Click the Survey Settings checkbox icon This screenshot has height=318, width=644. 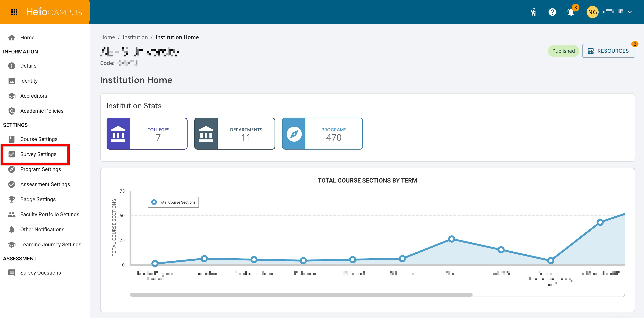[11, 154]
